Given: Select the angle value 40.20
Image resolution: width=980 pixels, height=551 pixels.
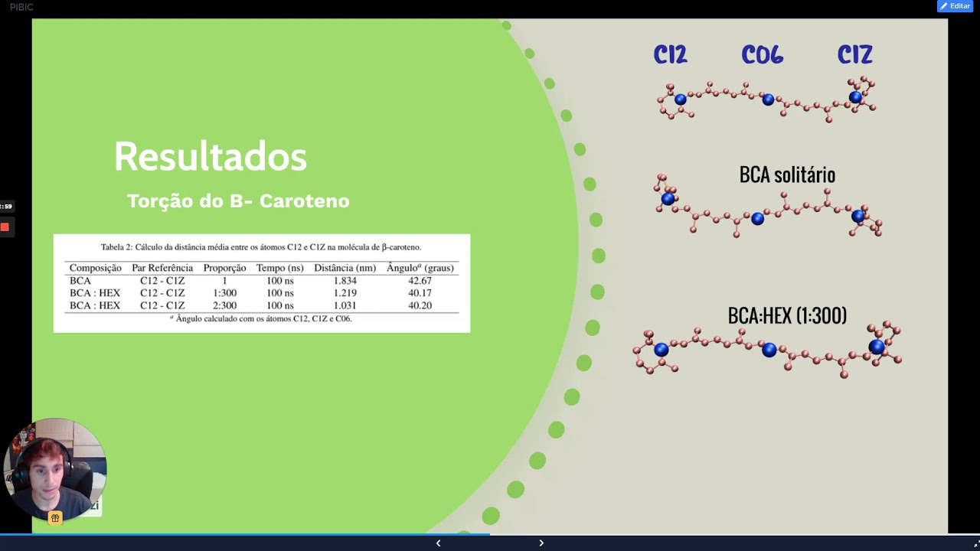Looking at the screenshot, I should tap(420, 305).
